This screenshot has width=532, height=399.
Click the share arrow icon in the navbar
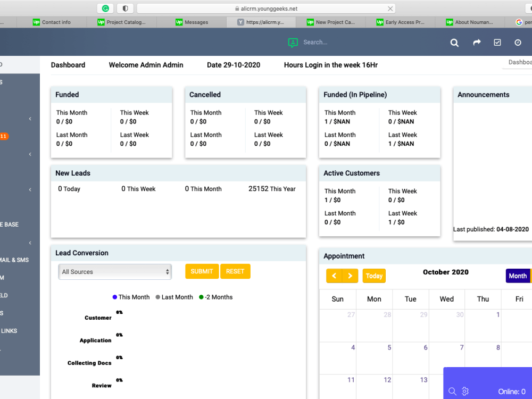coord(476,43)
